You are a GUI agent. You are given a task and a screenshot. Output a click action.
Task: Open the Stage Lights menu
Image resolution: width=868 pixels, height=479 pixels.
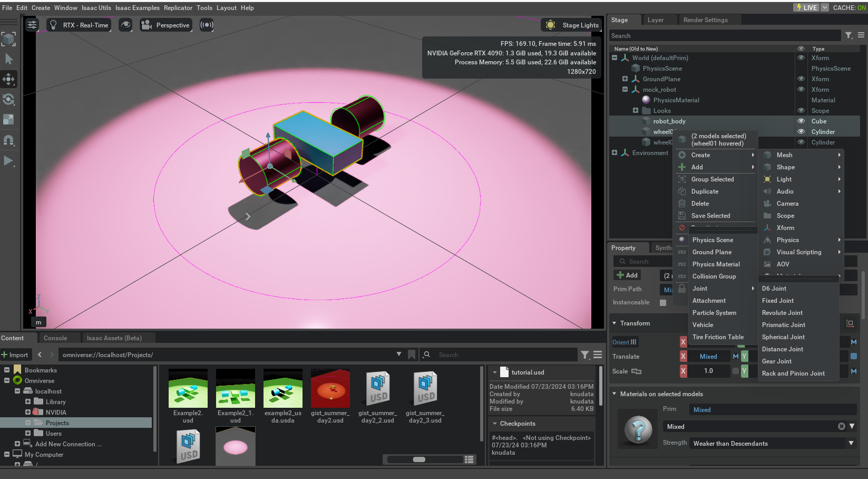[571, 25]
